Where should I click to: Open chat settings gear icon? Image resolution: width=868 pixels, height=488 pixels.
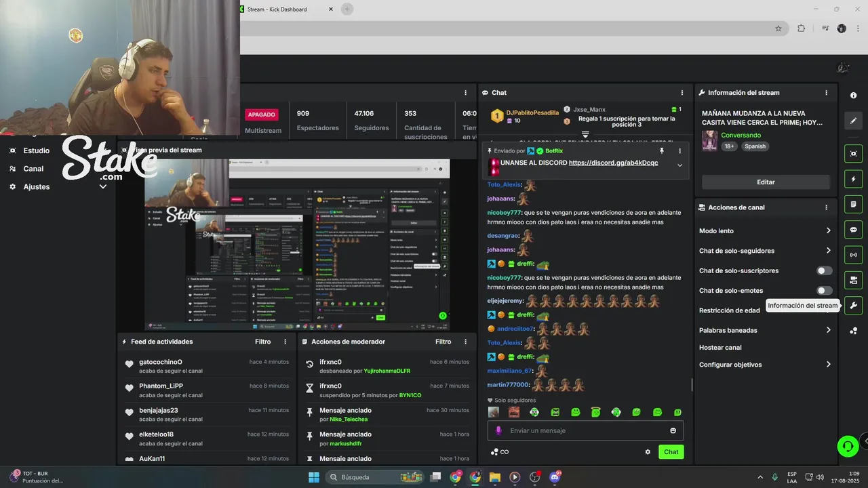[x=648, y=452]
